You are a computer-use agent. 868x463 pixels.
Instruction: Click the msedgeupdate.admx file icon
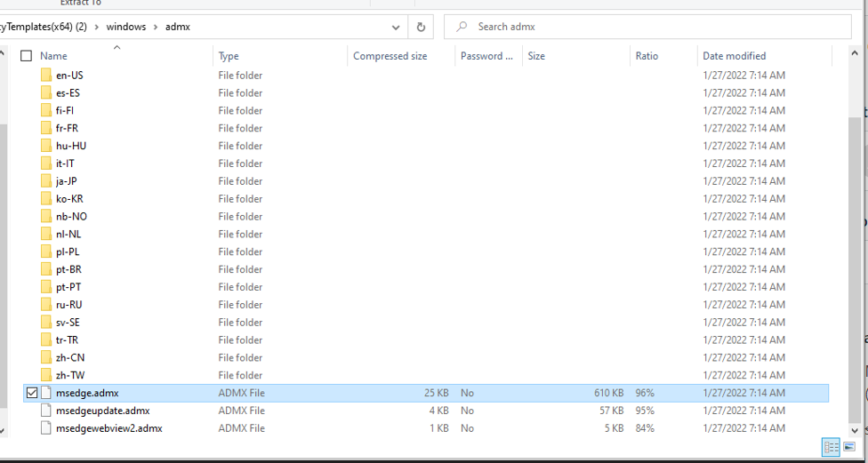pos(46,411)
